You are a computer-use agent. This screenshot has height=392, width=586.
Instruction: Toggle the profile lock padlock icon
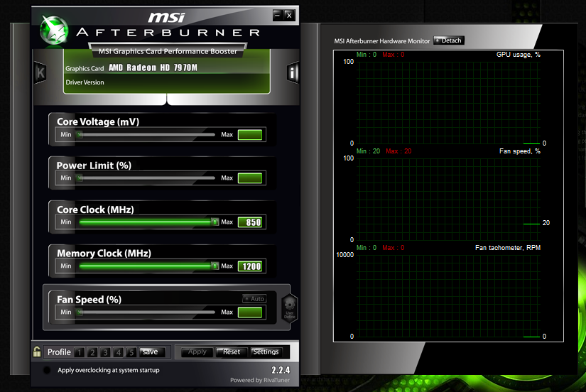click(x=37, y=352)
